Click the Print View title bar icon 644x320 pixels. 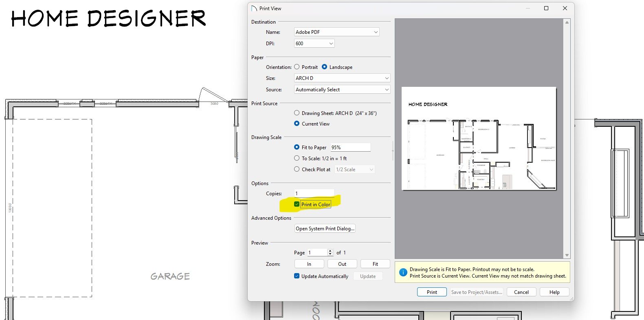click(254, 9)
